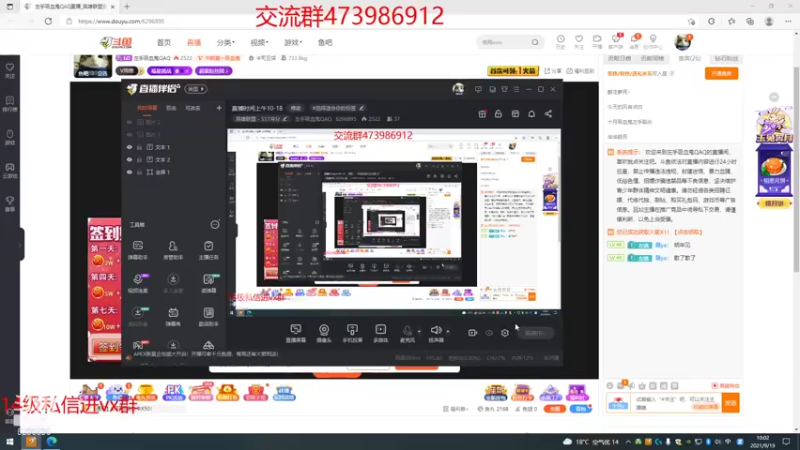Click the orange 开通 button in rank panel
The height and width of the screenshot is (450, 800).
(x=721, y=73)
